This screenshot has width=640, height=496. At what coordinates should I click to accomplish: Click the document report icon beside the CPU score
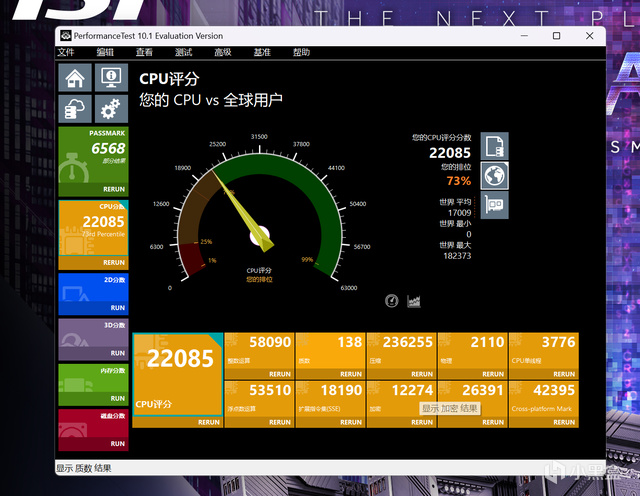tap(494, 146)
